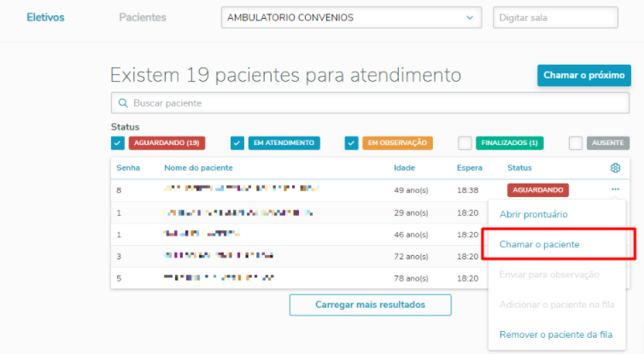The height and width of the screenshot is (354, 644).
Task: Switch to the Eletivos tab
Action: coord(45,18)
